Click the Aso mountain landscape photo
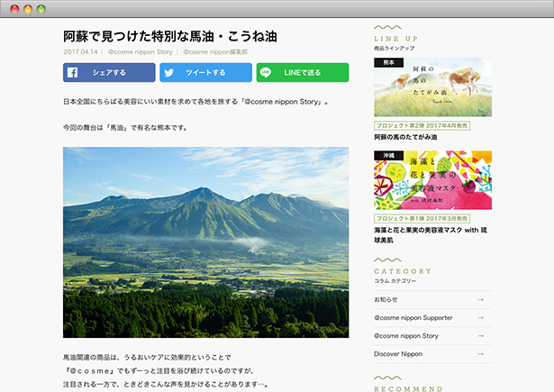This screenshot has height=392, width=554. (205, 242)
